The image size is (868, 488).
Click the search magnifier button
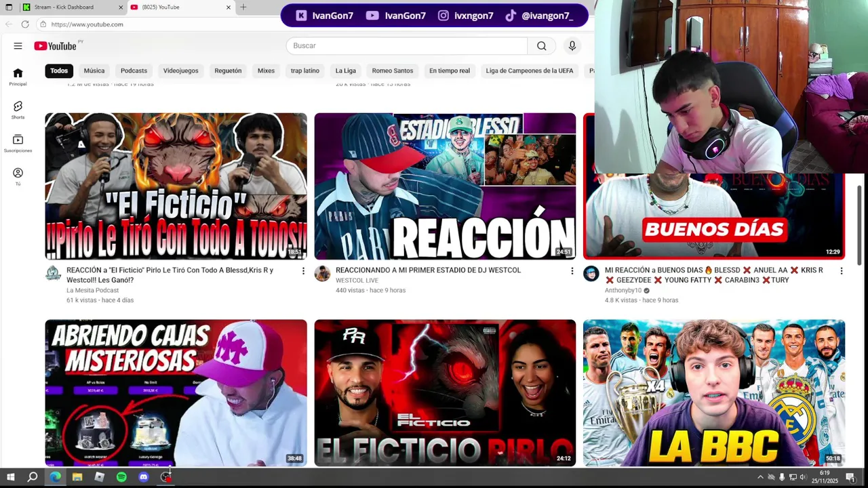(x=541, y=45)
